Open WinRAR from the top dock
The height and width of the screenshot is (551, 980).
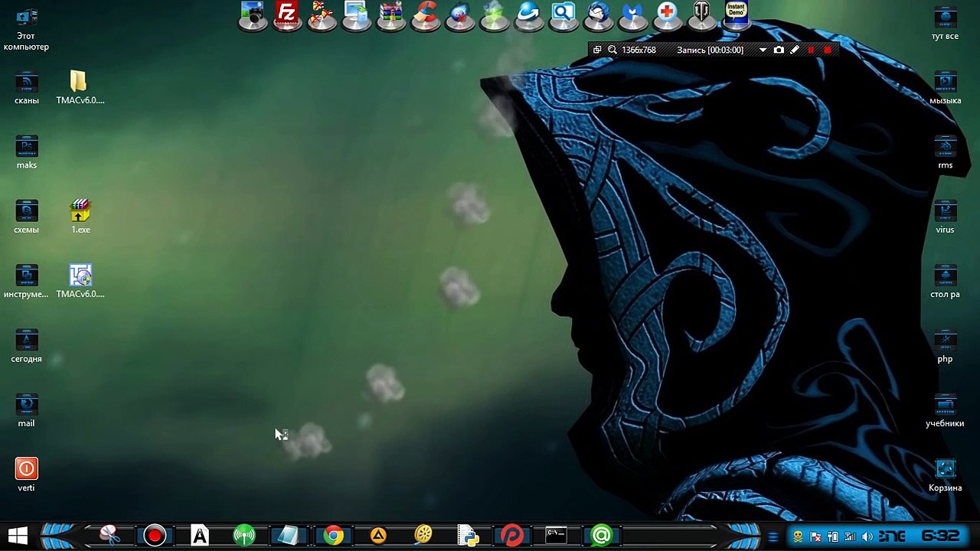pyautogui.click(x=391, y=15)
